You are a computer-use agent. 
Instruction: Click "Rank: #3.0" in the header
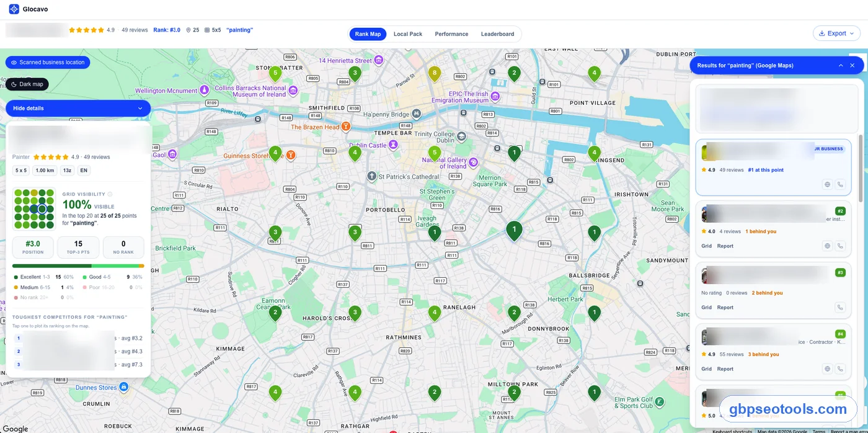coord(167,30)
